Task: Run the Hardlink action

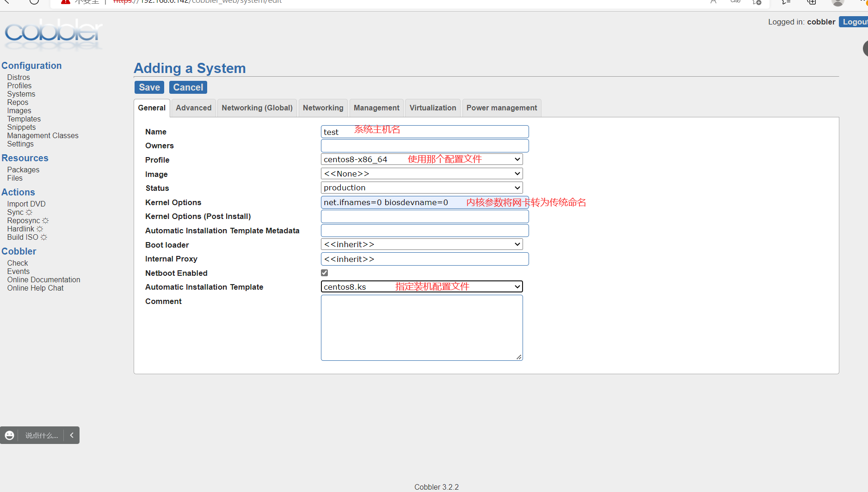Action: (x=25, y=229)
